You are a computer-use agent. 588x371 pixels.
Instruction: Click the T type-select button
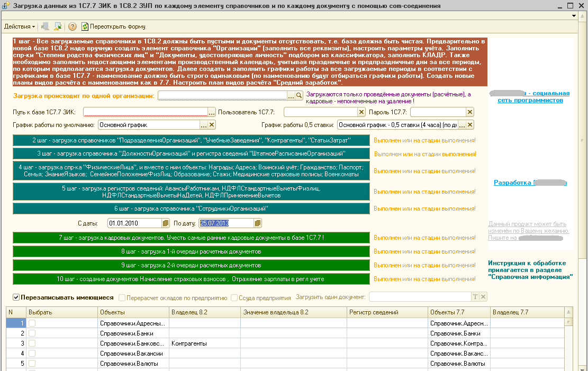tap(475, 297)
